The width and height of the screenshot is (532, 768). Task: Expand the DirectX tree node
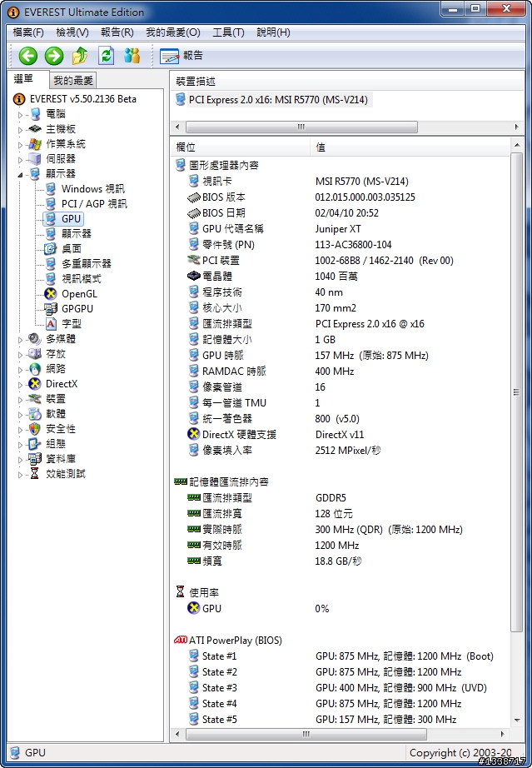tap(21, 385)
